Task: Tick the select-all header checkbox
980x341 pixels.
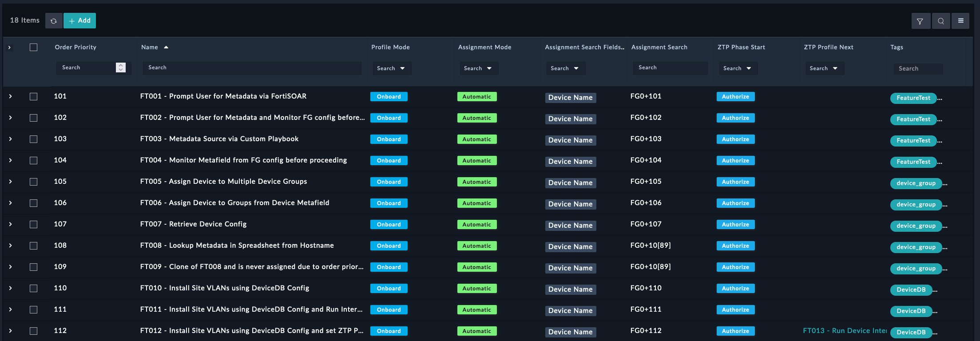Action: (33, 47)
